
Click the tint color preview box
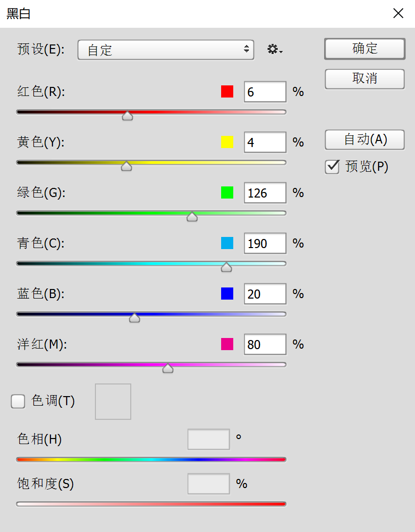[113, 401]
